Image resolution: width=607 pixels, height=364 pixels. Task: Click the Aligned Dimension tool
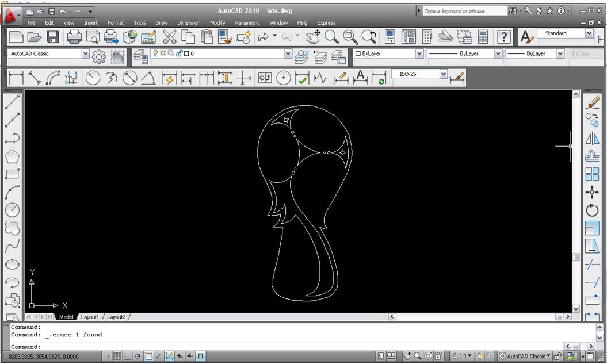click(x=35, y=78)
